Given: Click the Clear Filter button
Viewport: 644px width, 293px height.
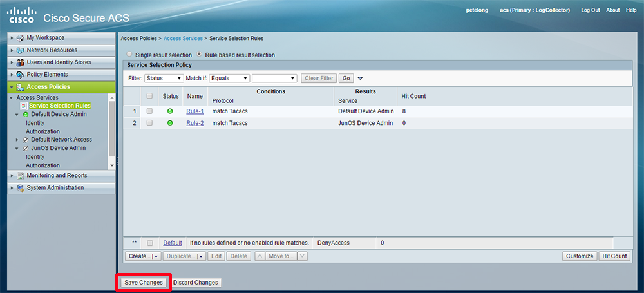Looking at the screenshot, I should click(319, 78).
